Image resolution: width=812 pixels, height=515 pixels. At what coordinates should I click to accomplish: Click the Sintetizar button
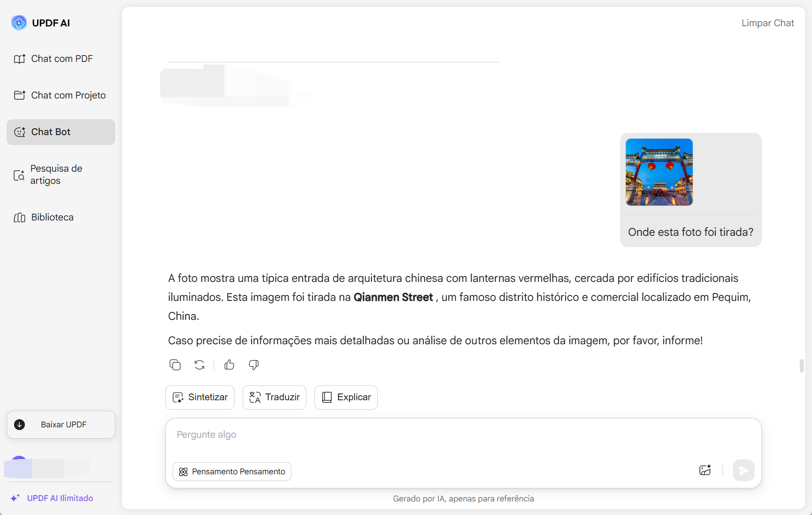point(200,397)
